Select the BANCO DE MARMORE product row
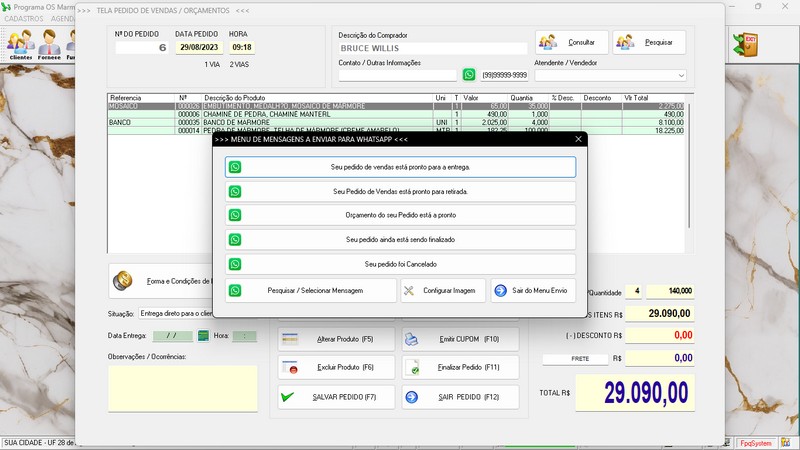Image resolution: width=800 pixels, height=450 pixels. pos(300,122)
